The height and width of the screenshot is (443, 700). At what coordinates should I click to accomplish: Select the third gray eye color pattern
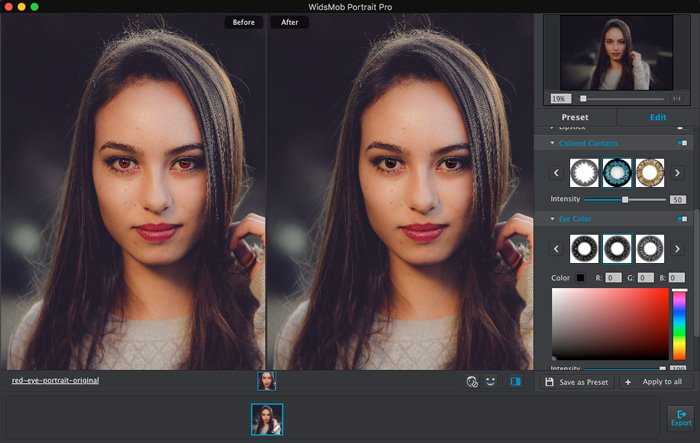point(650,249)
